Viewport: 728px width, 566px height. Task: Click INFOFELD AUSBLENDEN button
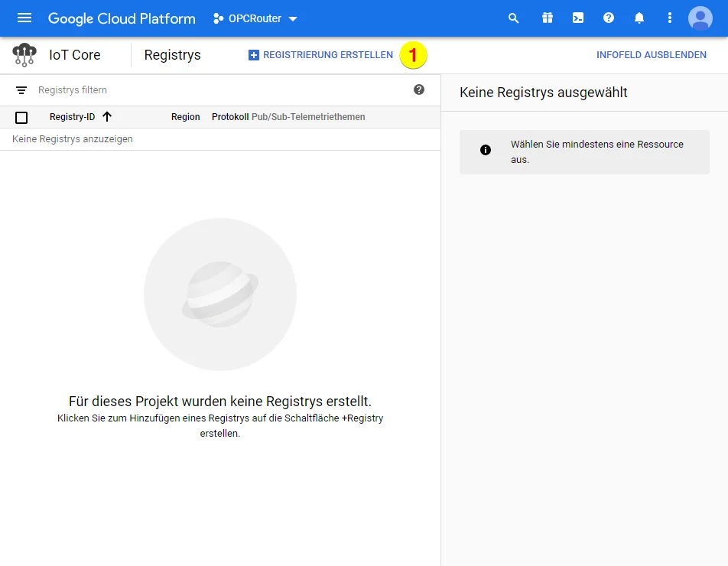652,55
